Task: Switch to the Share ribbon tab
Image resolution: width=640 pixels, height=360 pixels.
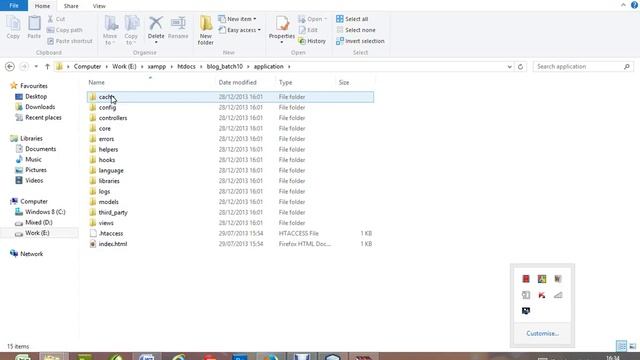Action: click(x=71, y=6)
